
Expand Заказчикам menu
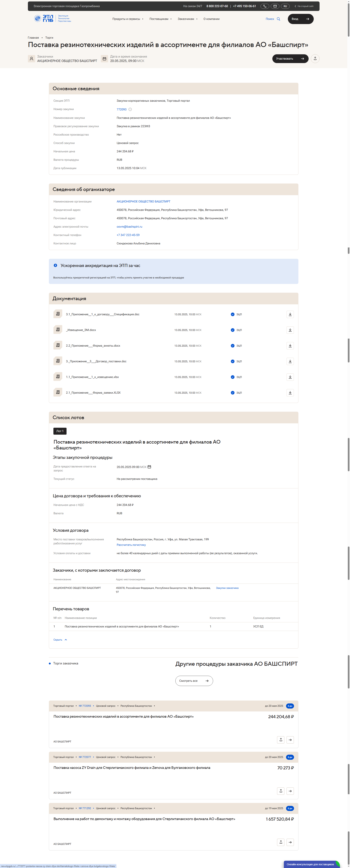[187, 19]
